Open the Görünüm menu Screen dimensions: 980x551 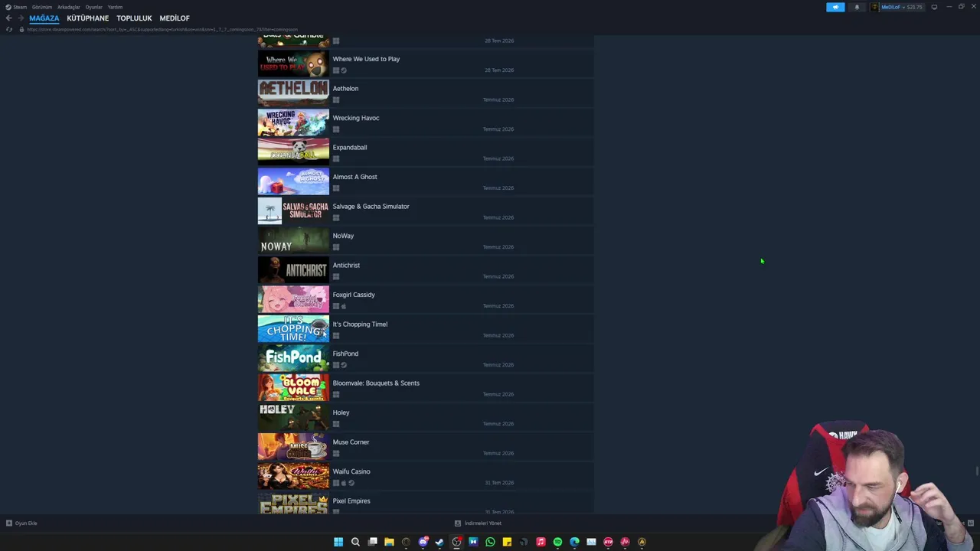point(42,7)
